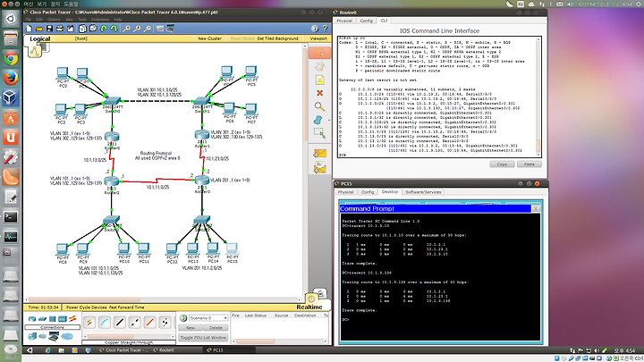644x362 pixels.
Task: Click the Copy button in Router0 CLI
Action: tap(502, 164)
